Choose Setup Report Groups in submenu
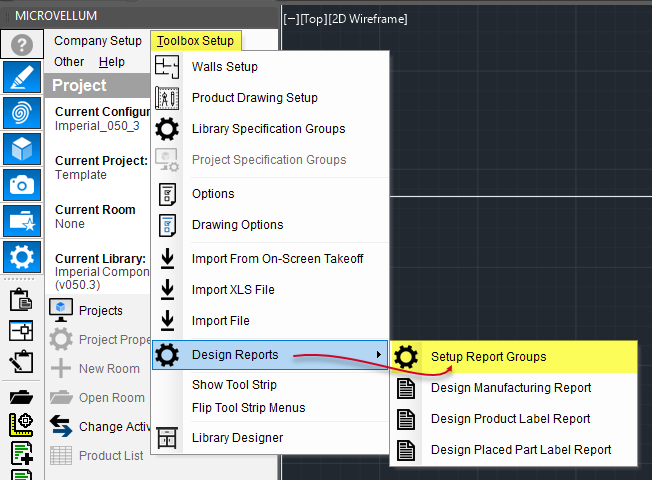 (x=514, y=357)
